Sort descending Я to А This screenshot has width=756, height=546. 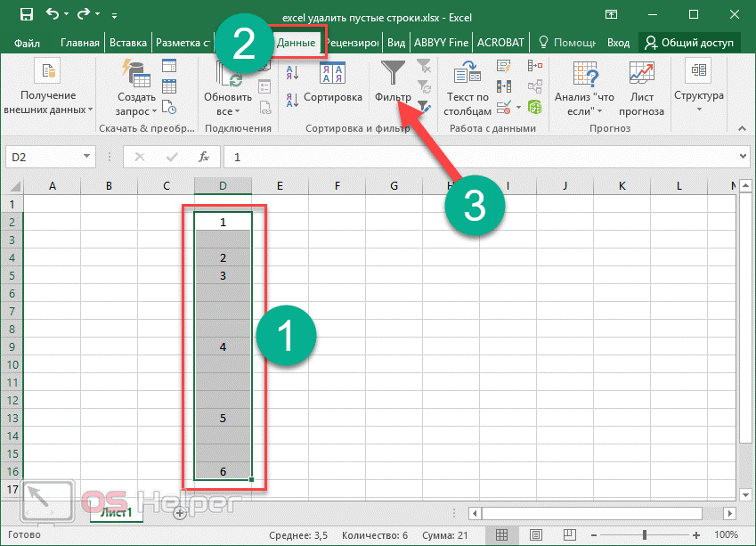pyautogui.click(x=292, y=100)
